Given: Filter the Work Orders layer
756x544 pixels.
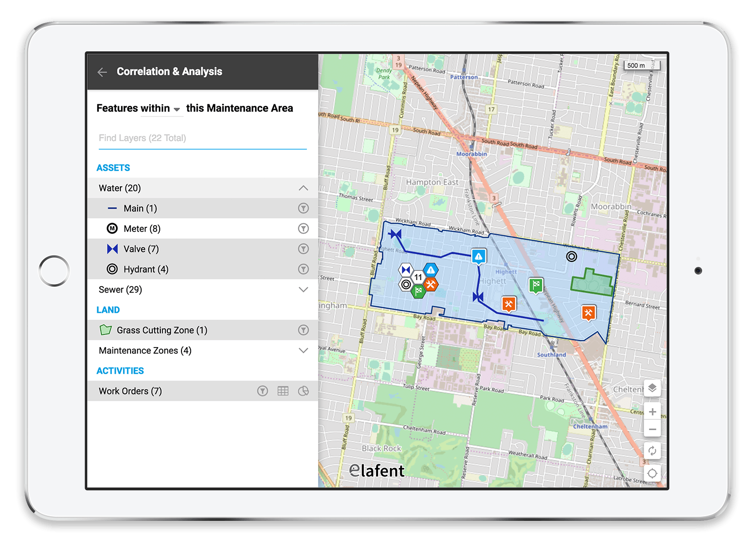Looking at the screenshot, I should [x=263, y=391].
